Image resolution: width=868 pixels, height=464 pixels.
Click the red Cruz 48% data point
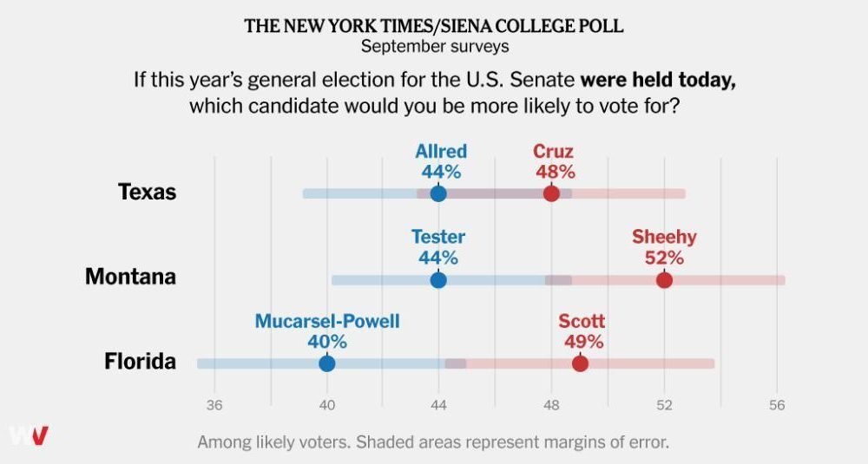551,193
